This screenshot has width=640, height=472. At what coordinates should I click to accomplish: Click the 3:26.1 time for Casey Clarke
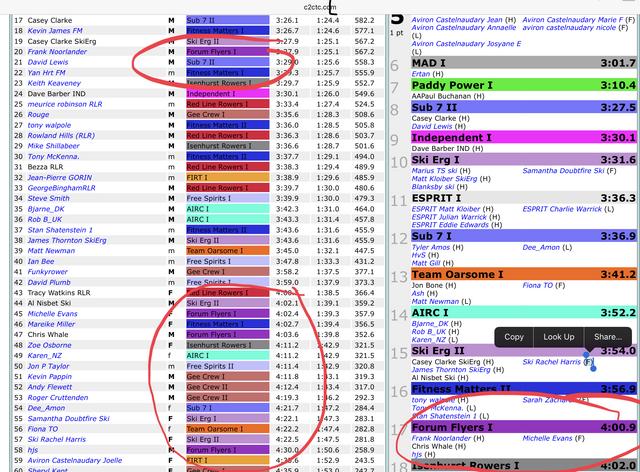287,20
